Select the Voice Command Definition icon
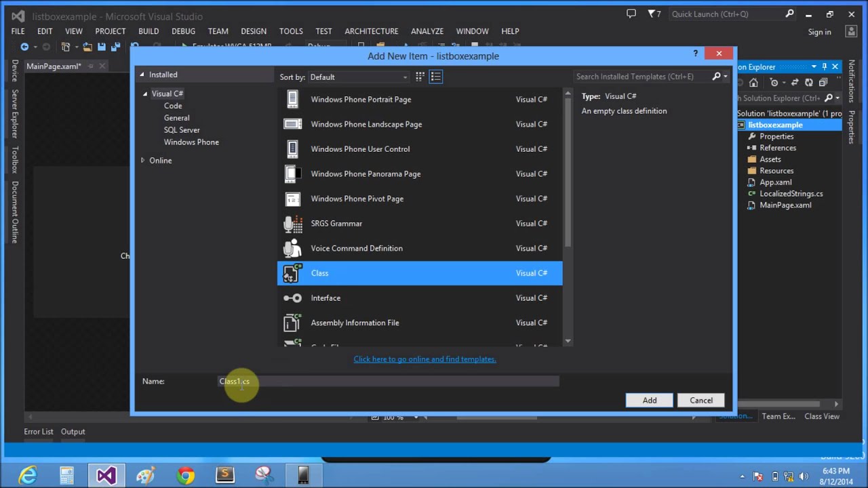 tap(292, 249)
